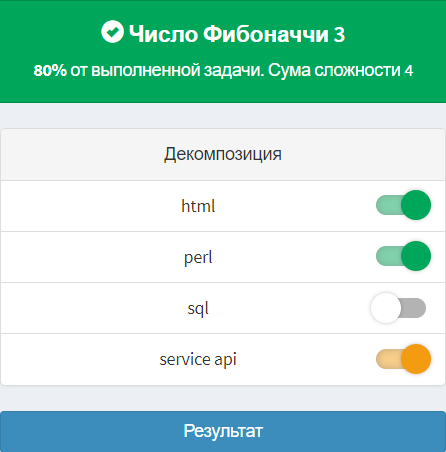Click the green knob of the html switch
This screenshot has width=446, height=452.
416,205
